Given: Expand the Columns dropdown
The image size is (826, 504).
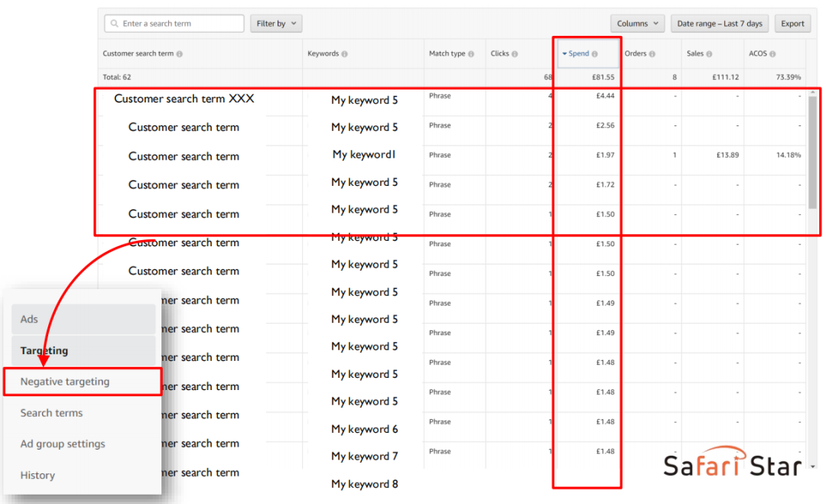Looking at the screenshot, I should 637,24.
